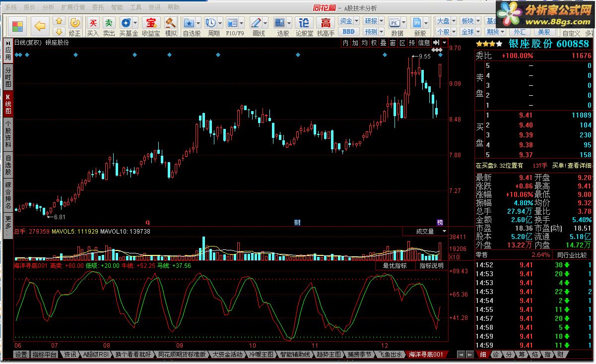Viewport: 596px width, 364px height.
Task: Toggle the 均 moving average option
Action: 365,43
